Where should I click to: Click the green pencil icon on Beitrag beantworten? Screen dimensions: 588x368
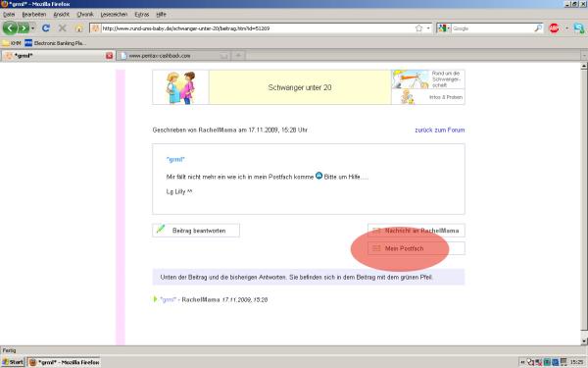161,229
